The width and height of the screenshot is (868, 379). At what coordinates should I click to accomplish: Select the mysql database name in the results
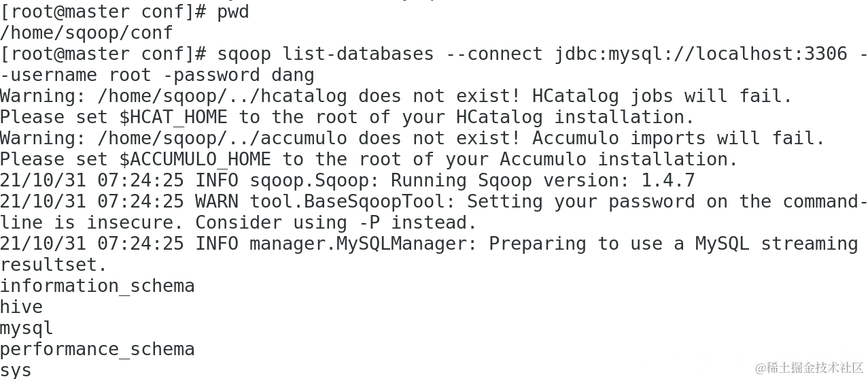coord(27,328)
